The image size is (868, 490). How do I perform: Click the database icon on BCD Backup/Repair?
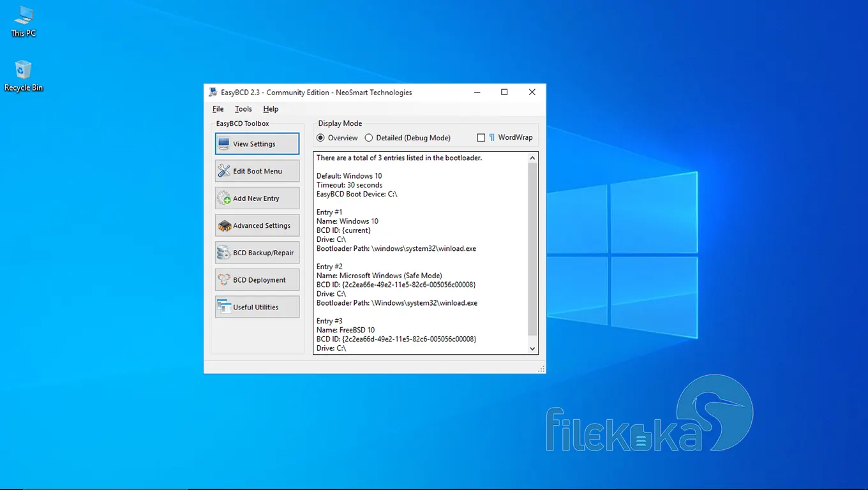[223, 253]
